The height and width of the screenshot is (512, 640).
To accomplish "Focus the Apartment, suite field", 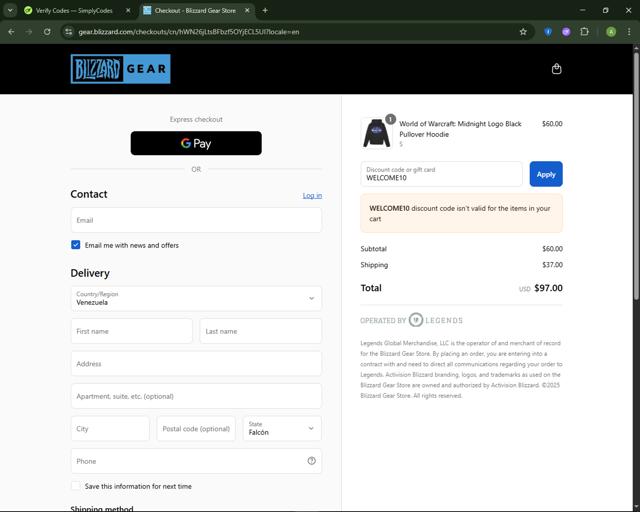I will (196, 396).
